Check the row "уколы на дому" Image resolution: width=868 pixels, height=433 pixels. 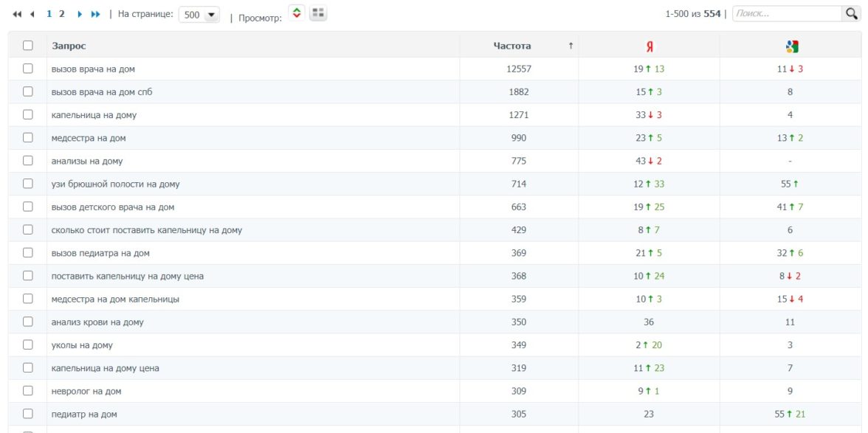click(28, 344)
